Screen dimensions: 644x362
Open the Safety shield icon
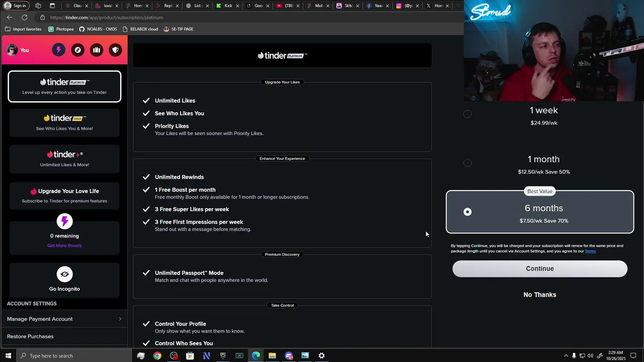coord(115,50)
